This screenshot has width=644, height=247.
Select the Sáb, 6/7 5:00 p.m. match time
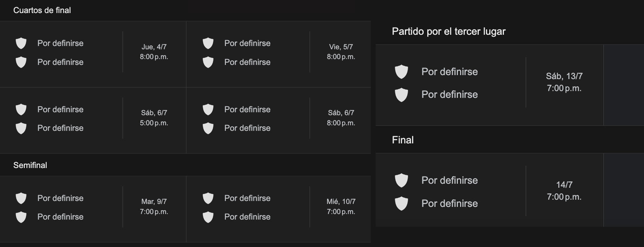[x=154, y=118]
